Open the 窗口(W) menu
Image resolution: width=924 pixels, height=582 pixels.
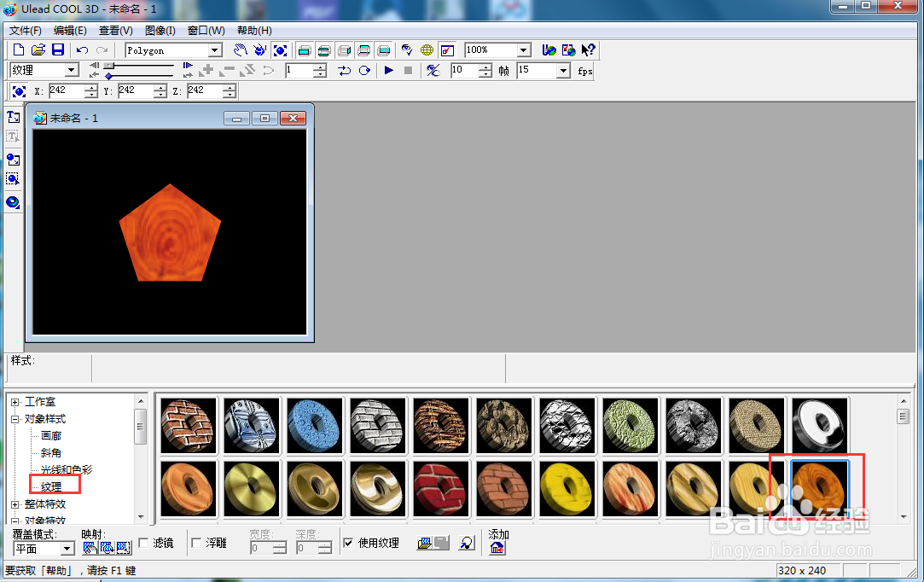coord(206,31)
